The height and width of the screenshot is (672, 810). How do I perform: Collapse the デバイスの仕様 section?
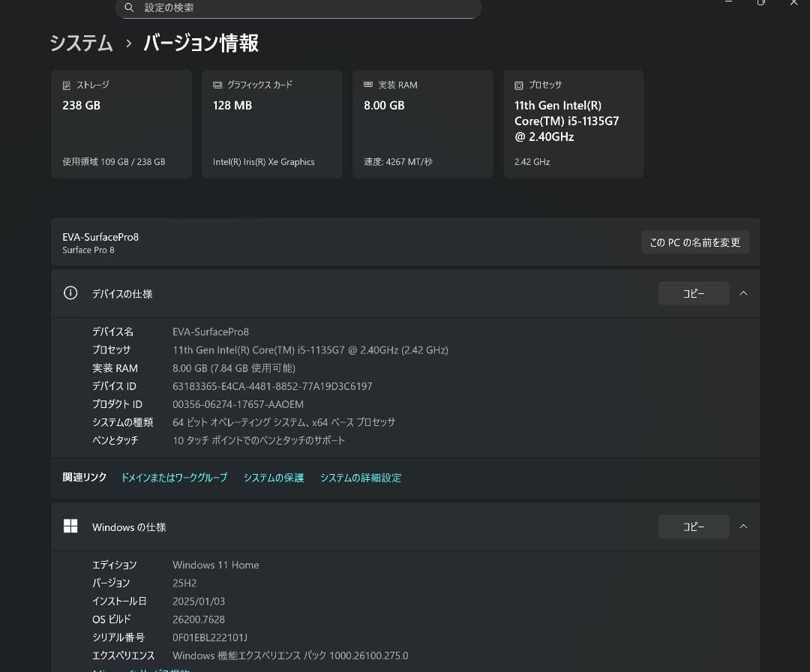pos(743,293)
